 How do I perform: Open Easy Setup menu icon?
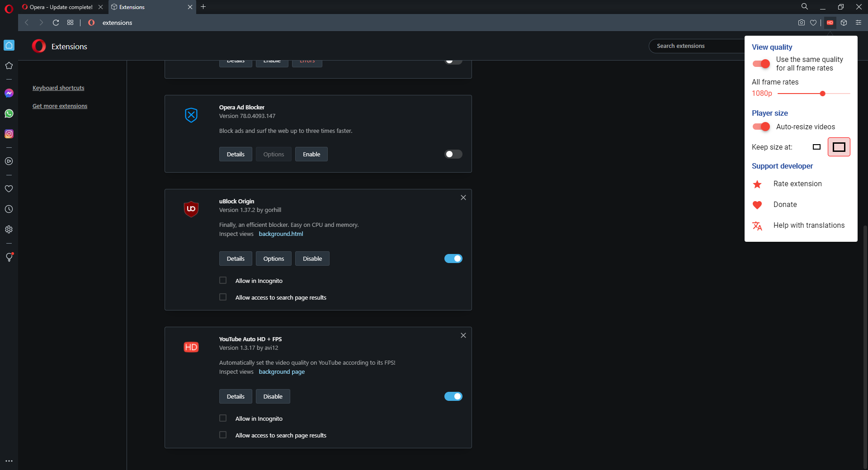(x=859, y=23)
